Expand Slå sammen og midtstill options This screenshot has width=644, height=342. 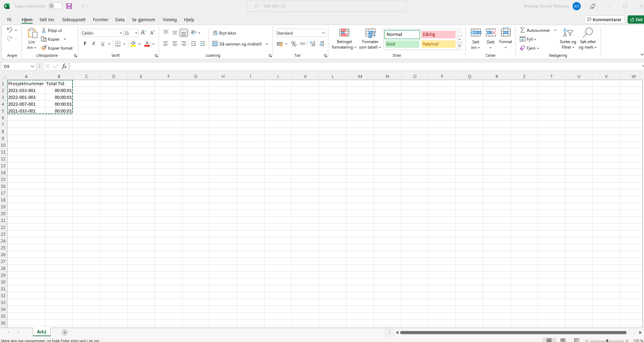pos(267,44)
